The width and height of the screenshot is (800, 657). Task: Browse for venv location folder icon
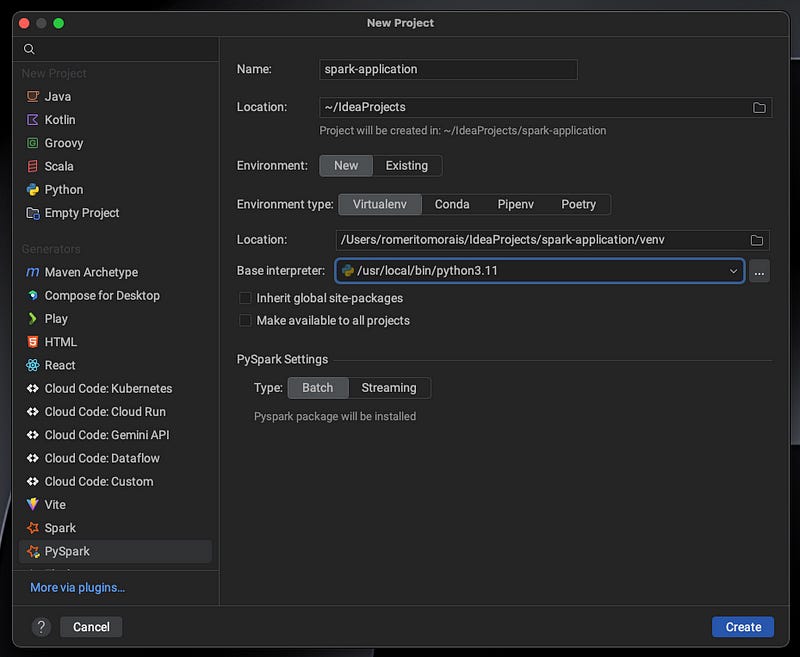[757, 240]
